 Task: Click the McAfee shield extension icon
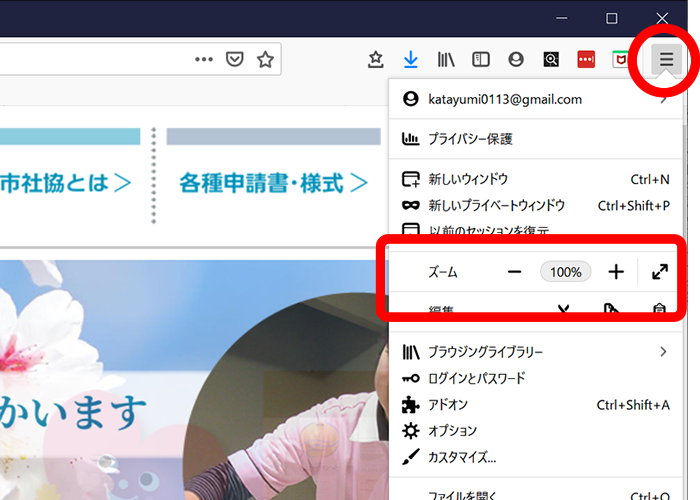[621, 59]
